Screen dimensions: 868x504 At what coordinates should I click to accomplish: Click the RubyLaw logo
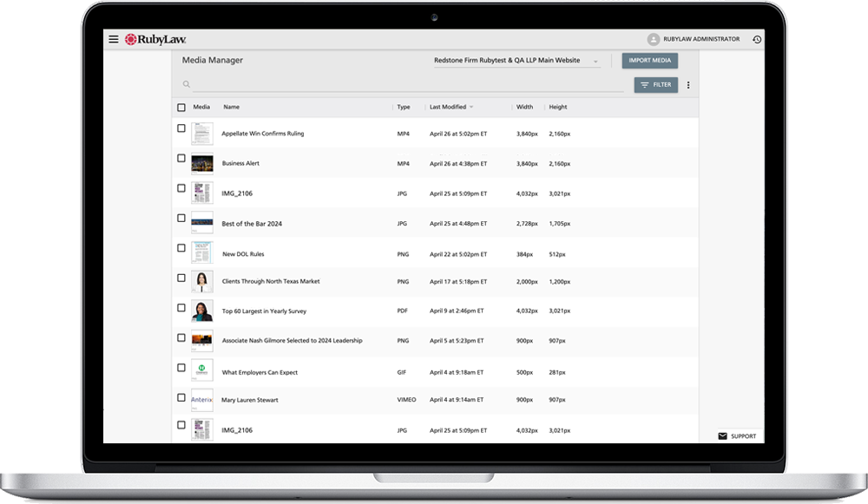tap(155, 39)
